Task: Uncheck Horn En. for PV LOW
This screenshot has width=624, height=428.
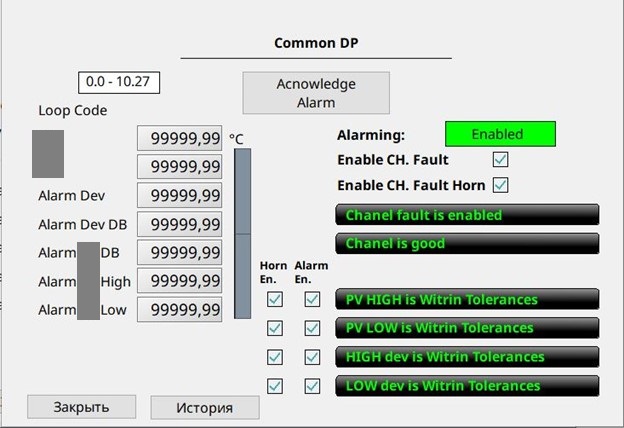Action: (275, 328)
